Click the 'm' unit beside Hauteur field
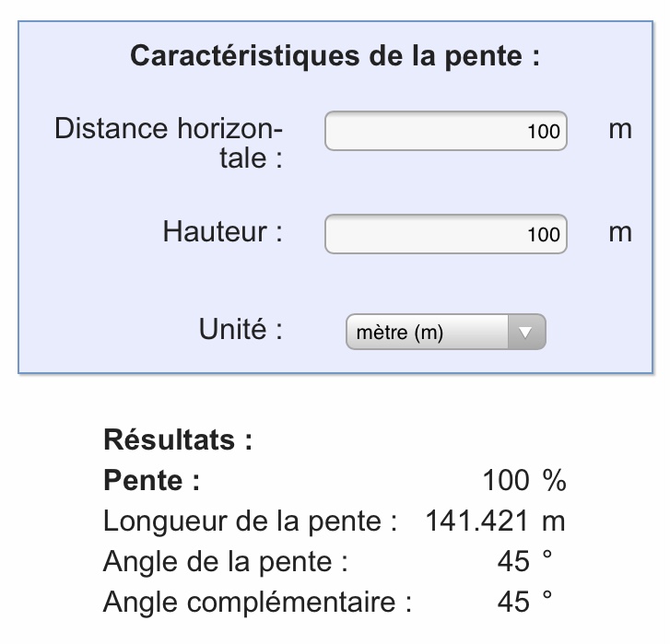This screenshot has width=670, height=644. [x=620, y=233]
